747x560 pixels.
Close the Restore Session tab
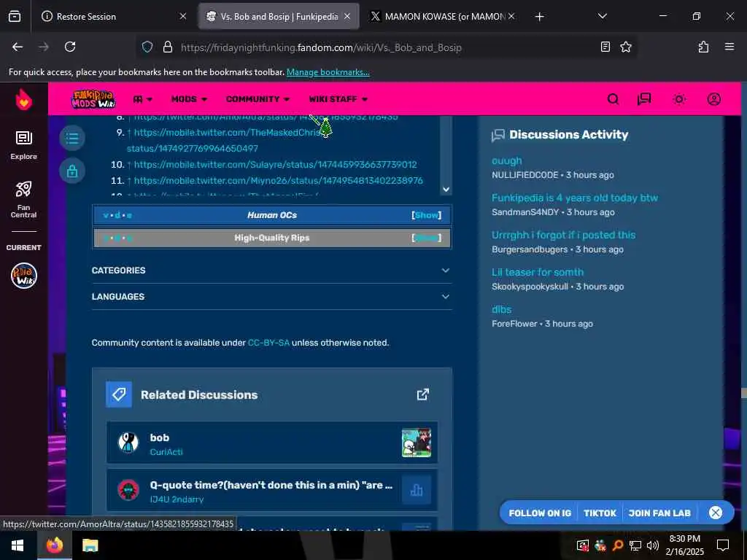click(x=183, y=16)
